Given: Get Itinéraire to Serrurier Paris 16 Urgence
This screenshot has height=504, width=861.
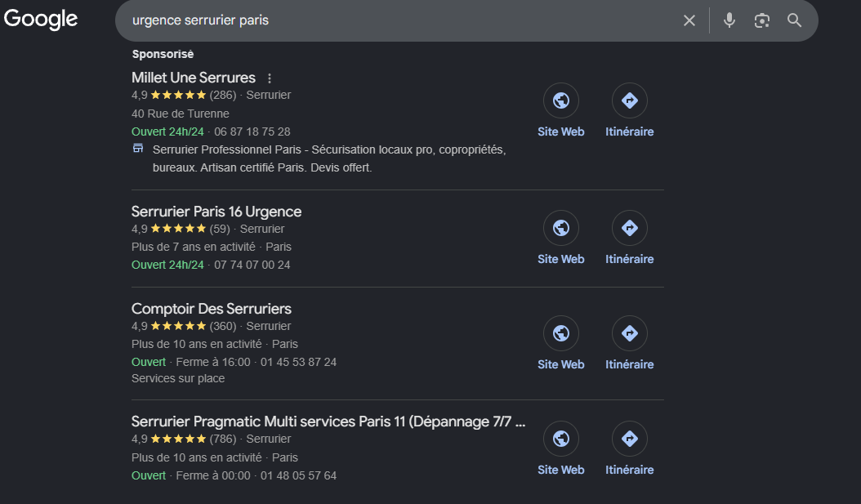Looking at the screenshot, I should coord(629,238).
